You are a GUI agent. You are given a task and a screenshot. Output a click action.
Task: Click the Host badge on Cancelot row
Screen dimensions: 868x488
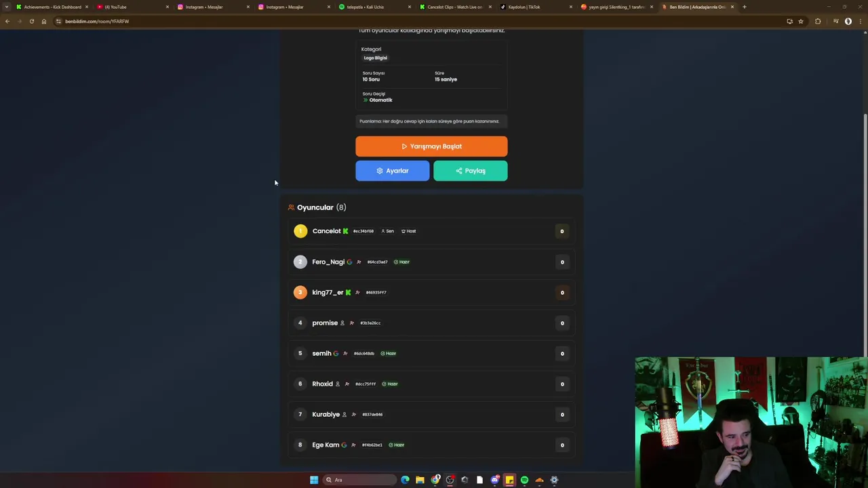[408, 231]
